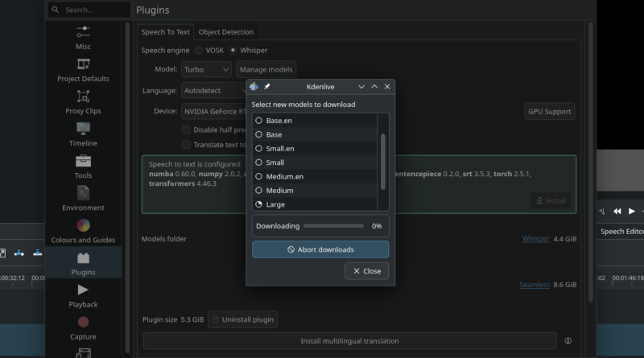Click the down chevron in Kdenlive dialog titlebar

click(x=361, y=87)
